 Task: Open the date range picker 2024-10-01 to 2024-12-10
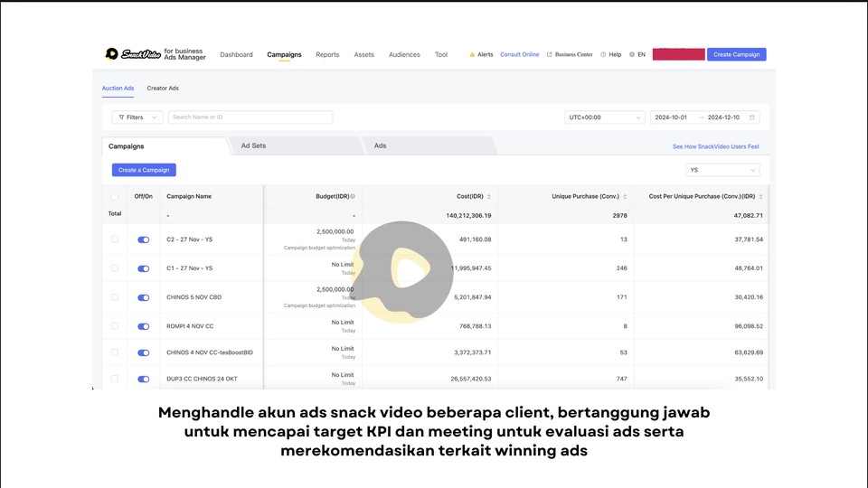pyautogui.click(x=704, y=117)
